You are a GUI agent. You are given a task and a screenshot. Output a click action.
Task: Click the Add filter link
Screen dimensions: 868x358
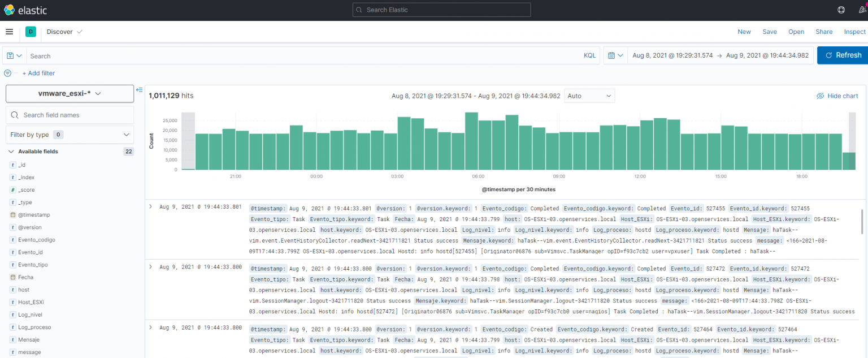[x=38, y=73]
